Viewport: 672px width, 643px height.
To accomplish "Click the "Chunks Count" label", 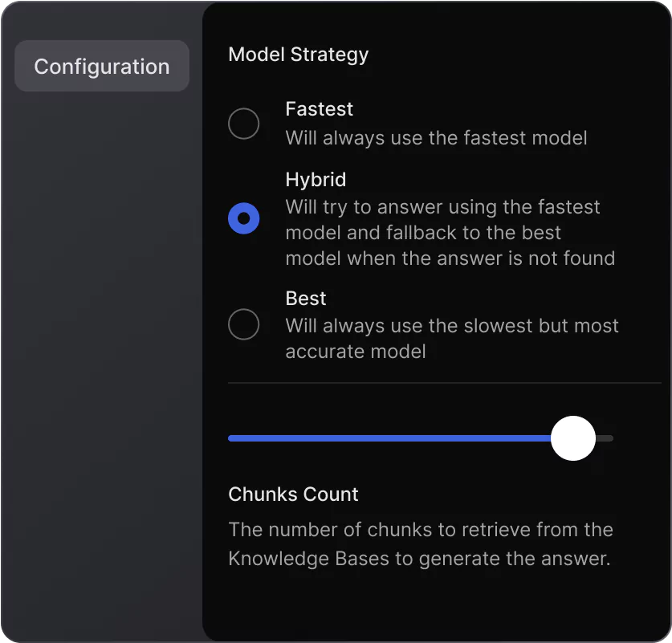I will (293, 494).
